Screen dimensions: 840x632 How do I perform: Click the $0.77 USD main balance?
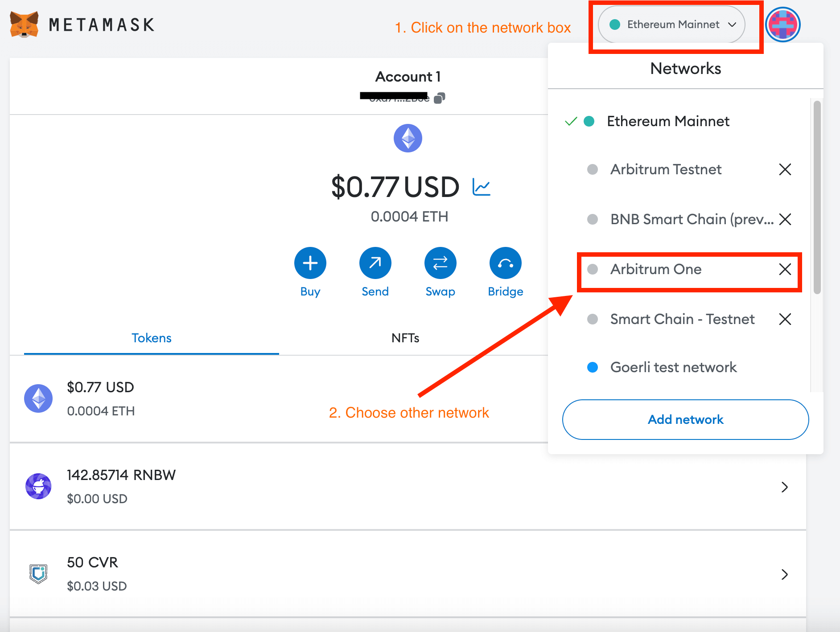395,187
